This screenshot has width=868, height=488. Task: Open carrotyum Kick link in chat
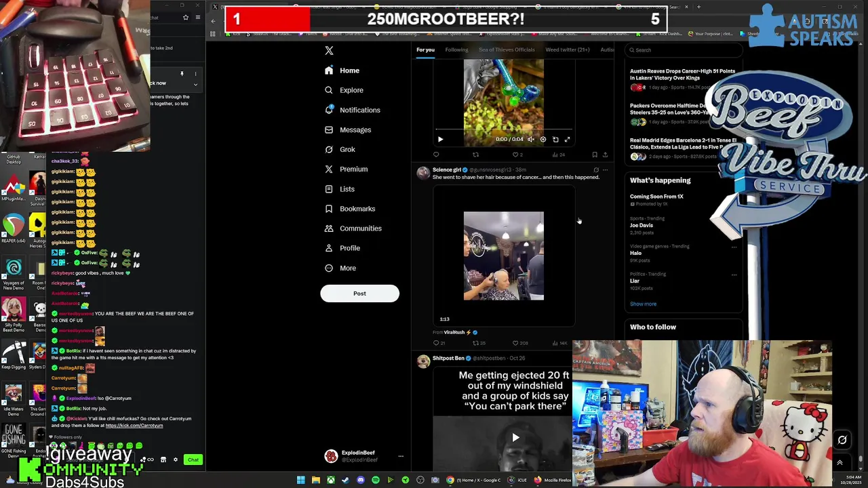pos(134,426)
